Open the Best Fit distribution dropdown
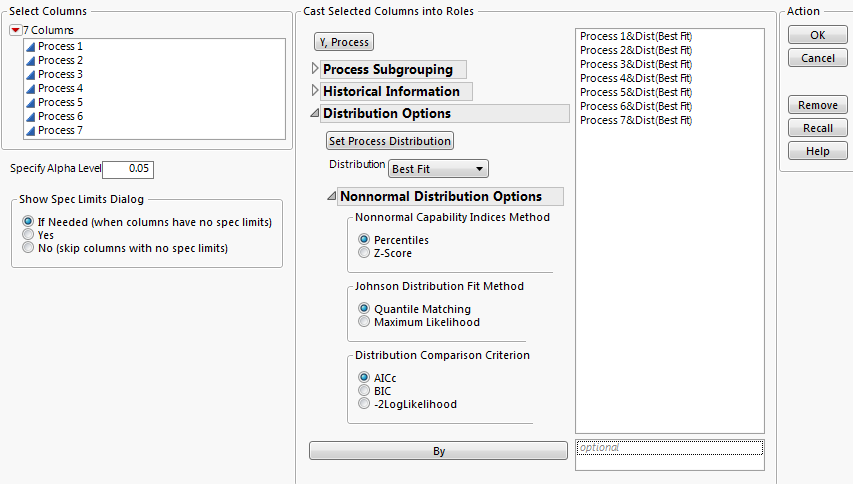This screenshot has width=853, height=484. click(438, 169)
